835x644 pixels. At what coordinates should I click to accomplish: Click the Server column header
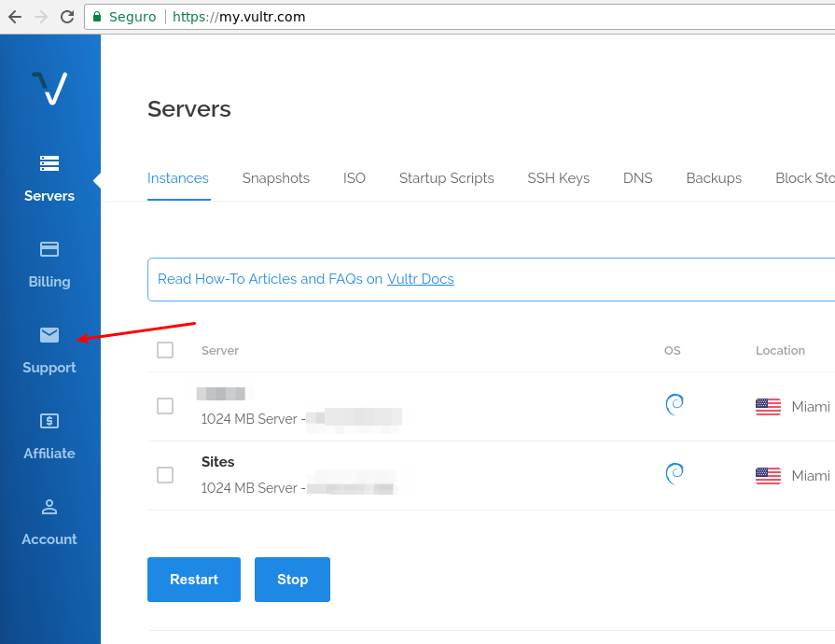[220, 351]
